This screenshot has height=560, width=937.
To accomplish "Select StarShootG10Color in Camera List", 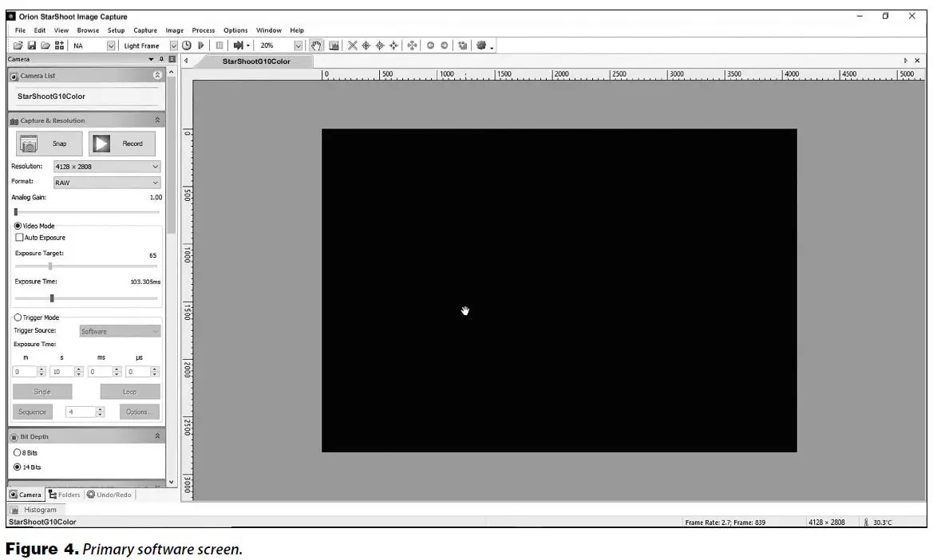I will click(x=51, y=97).
